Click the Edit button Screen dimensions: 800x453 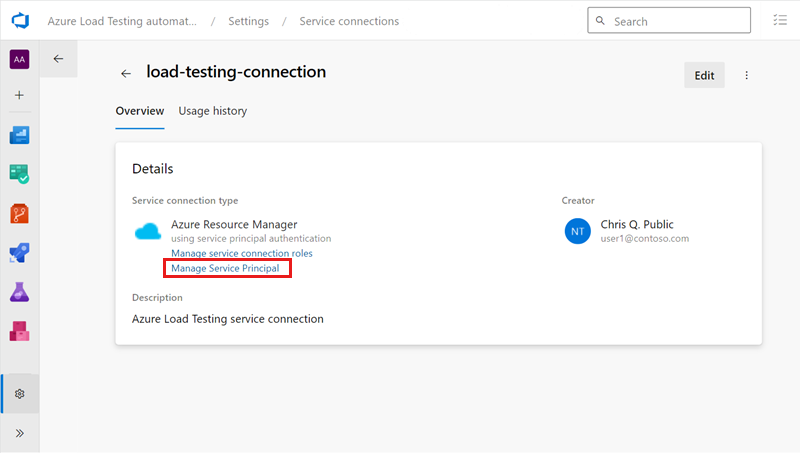pyautogui.click(x=704, y=75)
